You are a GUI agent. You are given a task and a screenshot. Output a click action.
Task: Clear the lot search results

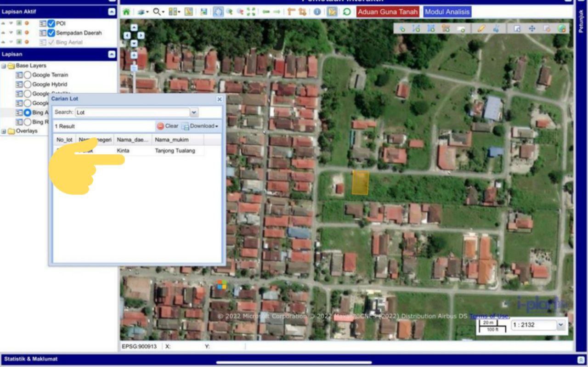168,126
